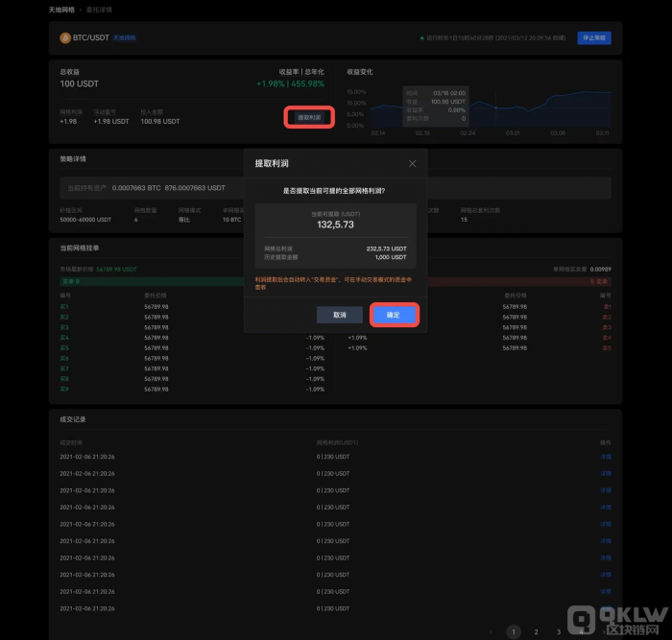Click the 天地网格 tag beside BTC/USDT
The width and height of the screenshot is (672, 640).
click(125, 38)
